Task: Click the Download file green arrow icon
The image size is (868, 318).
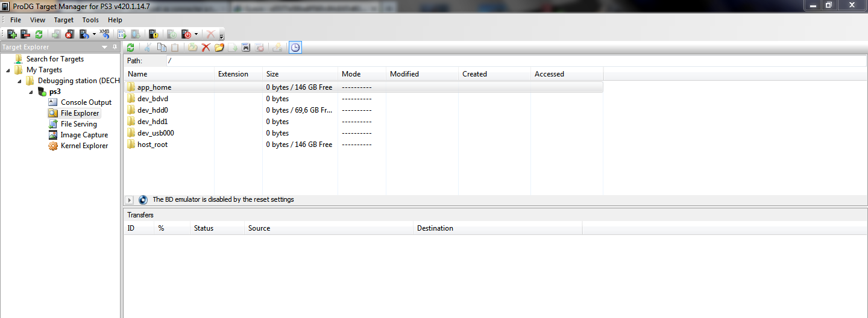Action: [233, 48]
